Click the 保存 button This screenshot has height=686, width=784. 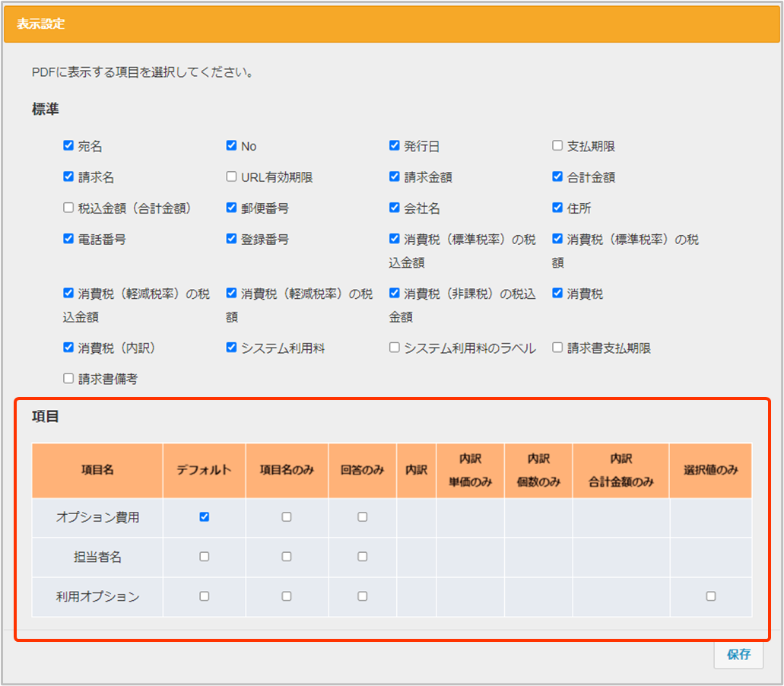click(x=738, y=655)
